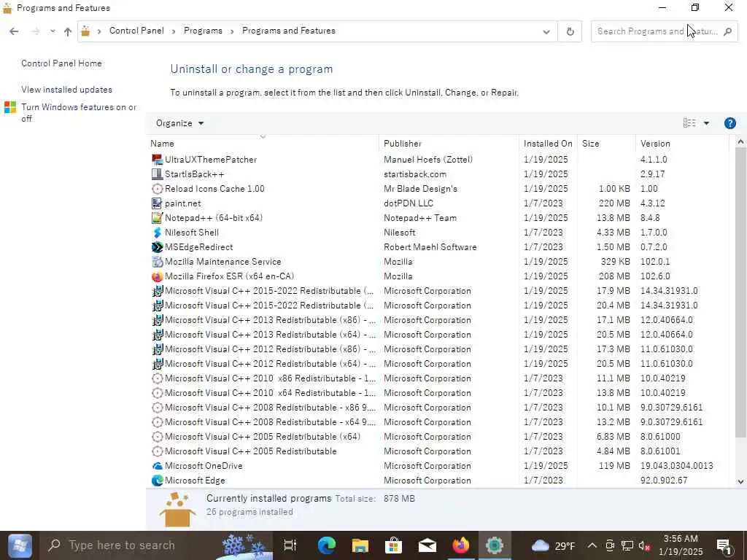
Task: Click the Robert Maehl Software publisher cell
Action: click(x=430, y=247)
